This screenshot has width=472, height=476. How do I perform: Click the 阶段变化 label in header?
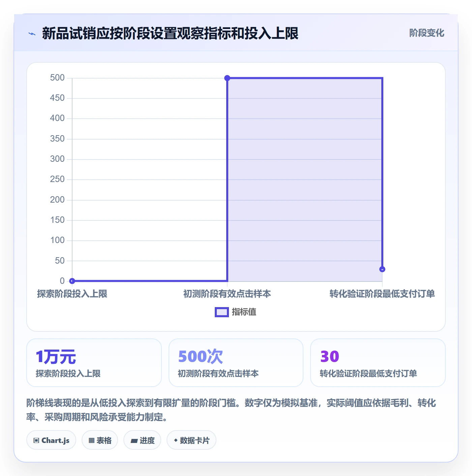point(426,33)
